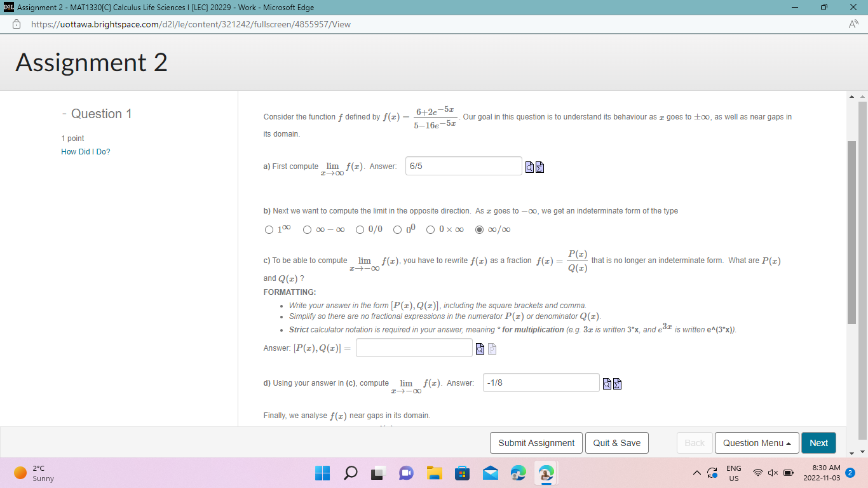Collapse the Question 1 section
The image size is (868, 488).
[x=64, y=114]
